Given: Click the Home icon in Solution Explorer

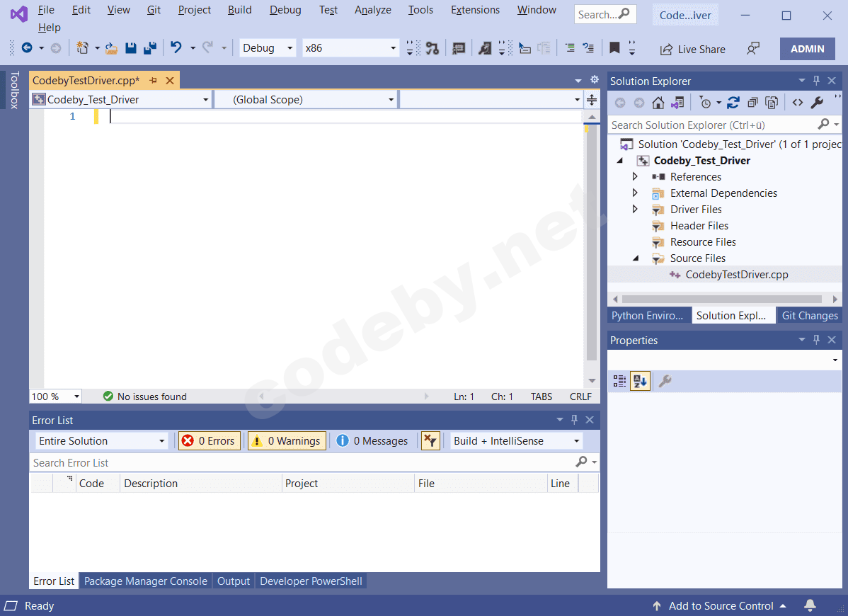Looking at the screenshot, I should [658, 103].
